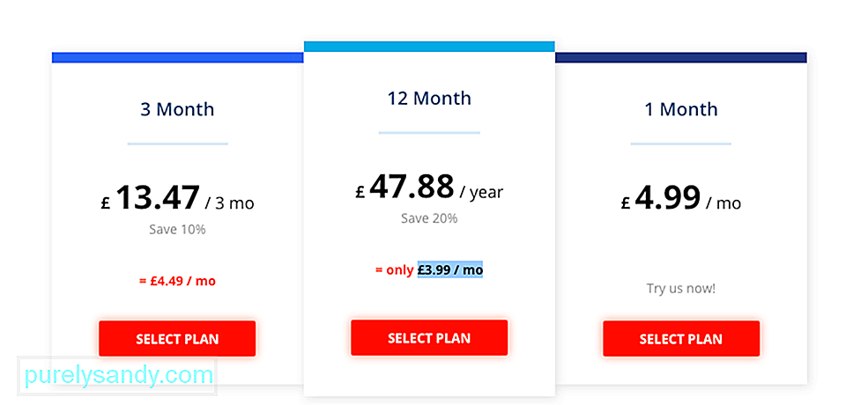Click the £13.47 price figure
Image resolution: width=868 pixels, height=405 pixels.
click(x=150, y=197)
